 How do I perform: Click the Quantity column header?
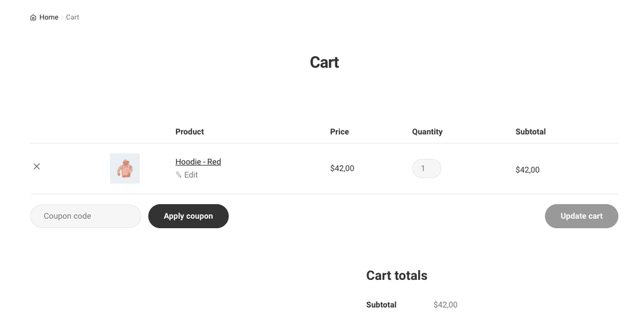coord(427,132)
